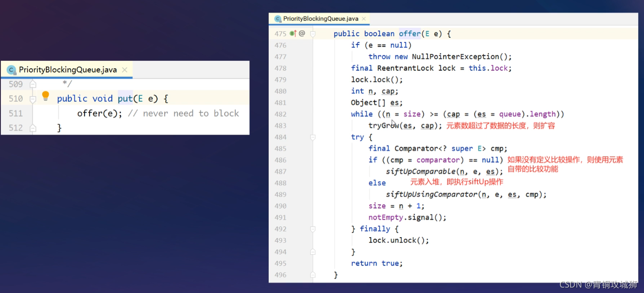Click the 'size' field on line 490
This screenshot has height=293, width=644.
point(377,206)
